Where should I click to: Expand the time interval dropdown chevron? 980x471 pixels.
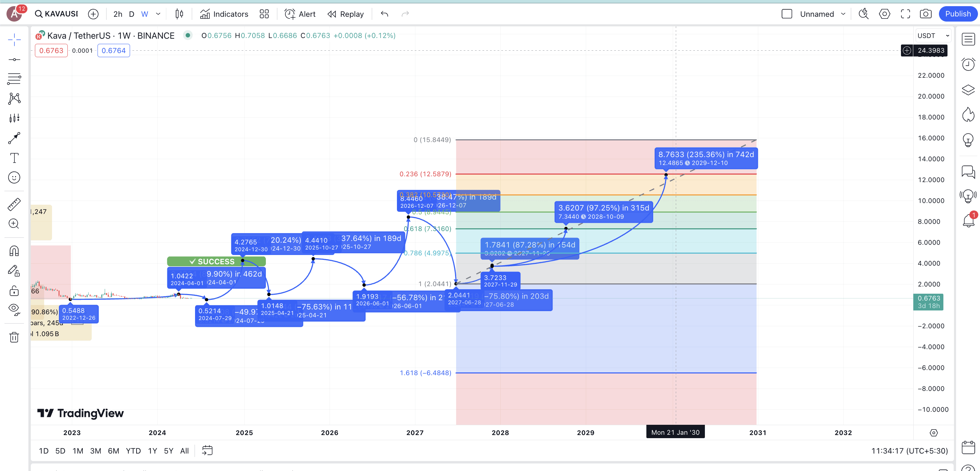click(158, 14)
